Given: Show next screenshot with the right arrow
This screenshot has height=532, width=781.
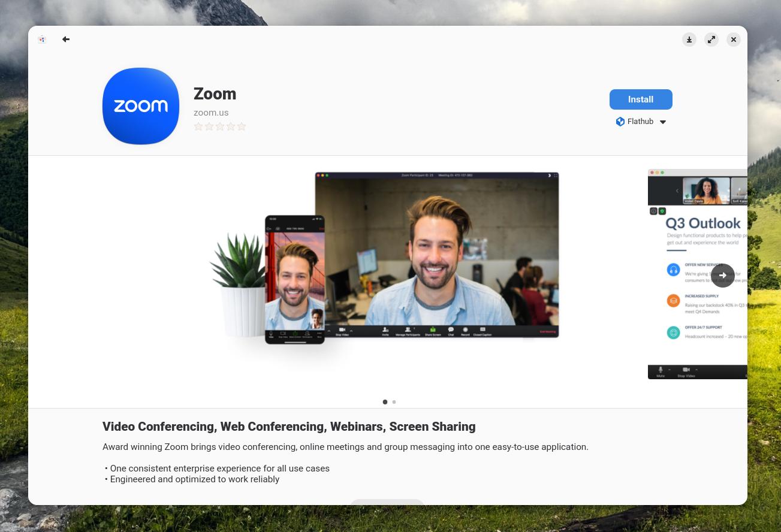Looking at the screenshot, I should pos(723,276).
